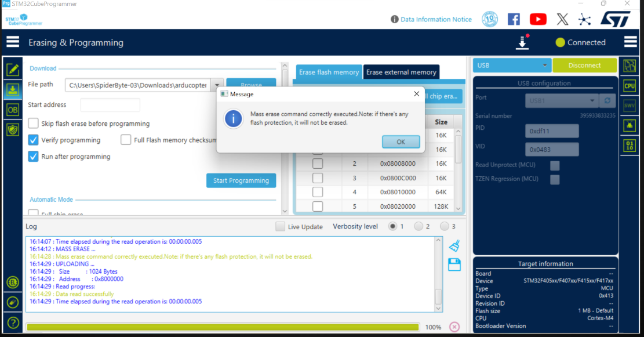This screenshot has width=644, height=337.
Task: Uncheck Verify programming checkbox
Action: coord(34,140)
